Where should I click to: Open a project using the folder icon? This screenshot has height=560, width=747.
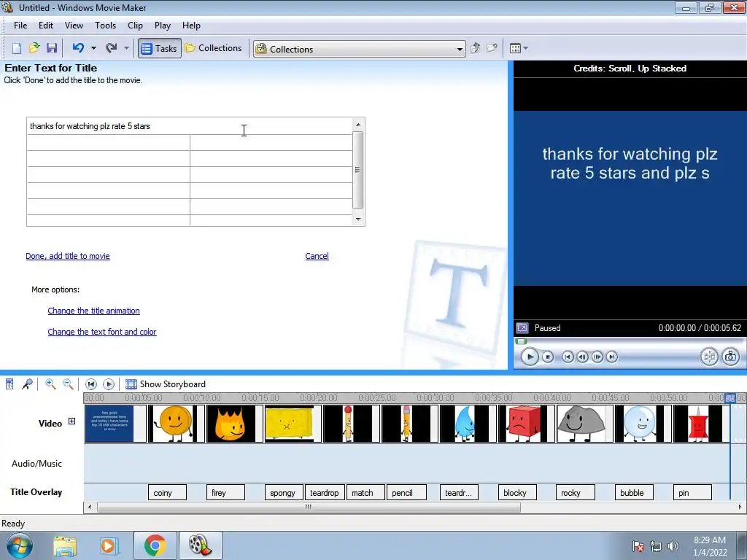point(34,48)
